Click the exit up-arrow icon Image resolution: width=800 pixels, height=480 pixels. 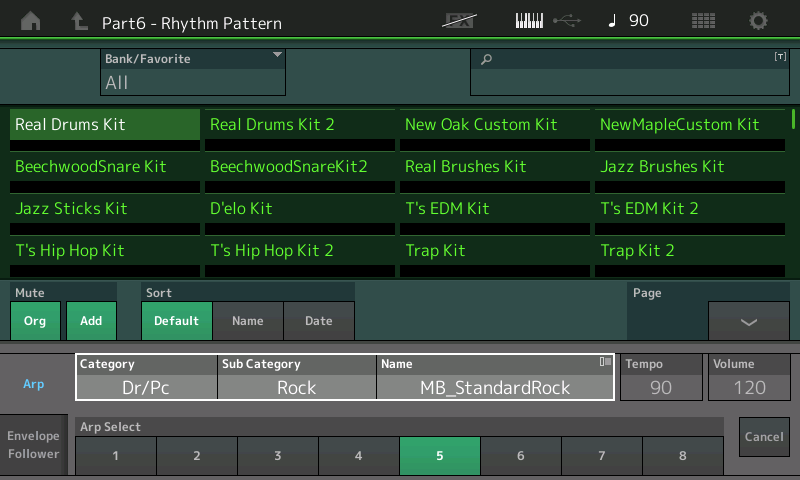79,21
